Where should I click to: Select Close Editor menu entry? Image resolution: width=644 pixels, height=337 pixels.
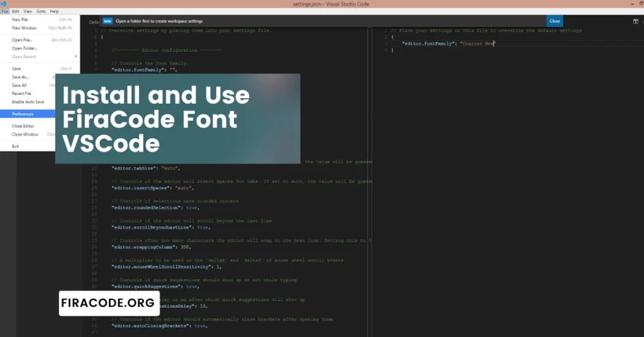pos(28,126)
